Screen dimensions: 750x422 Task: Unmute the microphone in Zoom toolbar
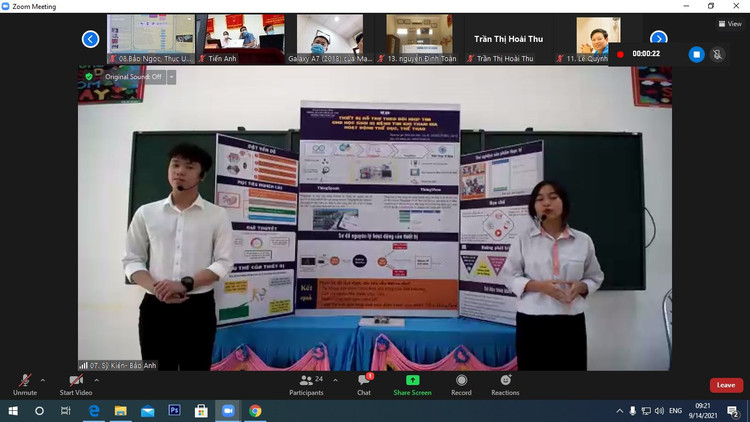point(25,382)
